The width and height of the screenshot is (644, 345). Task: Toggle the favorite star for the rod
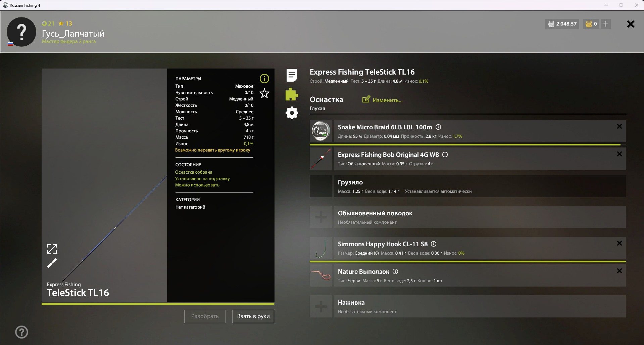click(264, 93)
